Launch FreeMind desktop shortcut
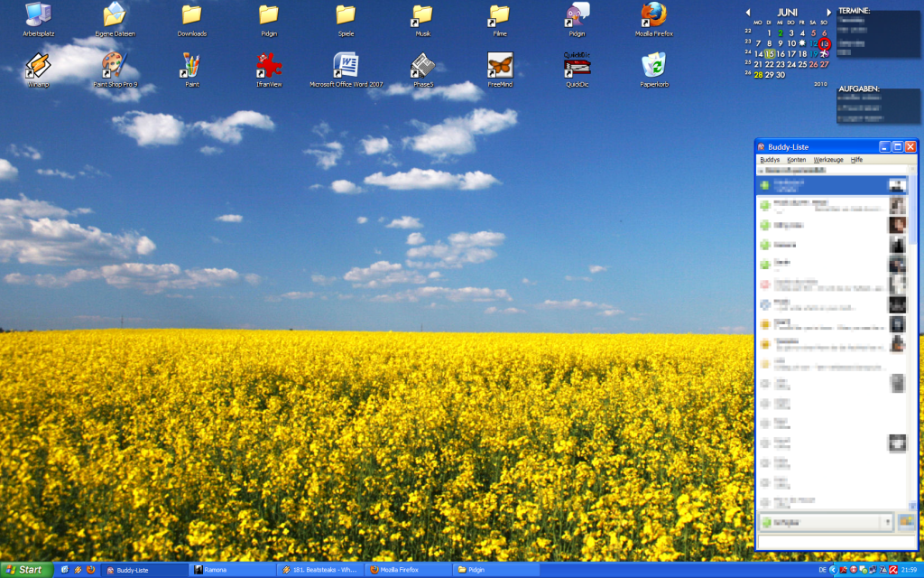 click(x=499, y=67)
